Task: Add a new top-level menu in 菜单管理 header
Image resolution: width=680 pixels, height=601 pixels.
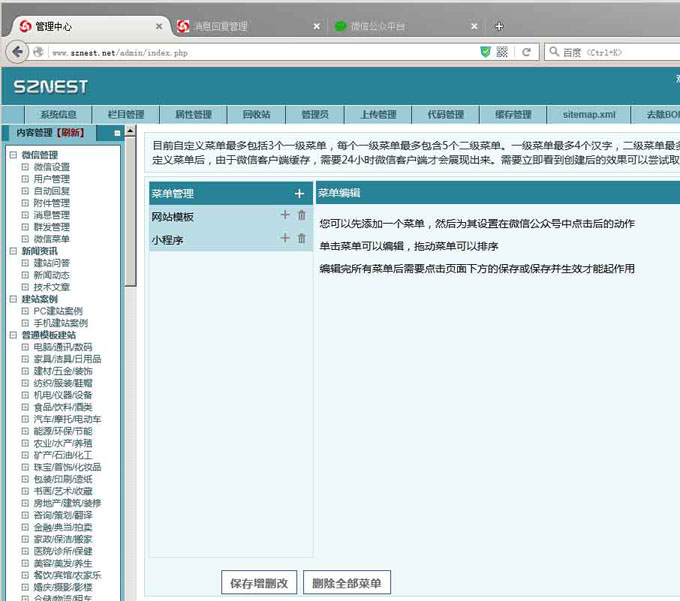Action: [299, 193]
